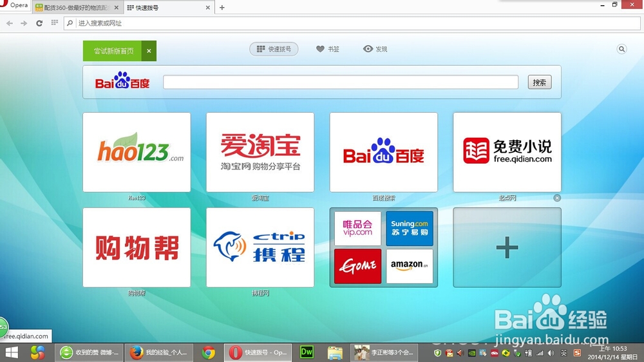
Task: Click the magnifier search icon at right
Action: tap(622, 50)
